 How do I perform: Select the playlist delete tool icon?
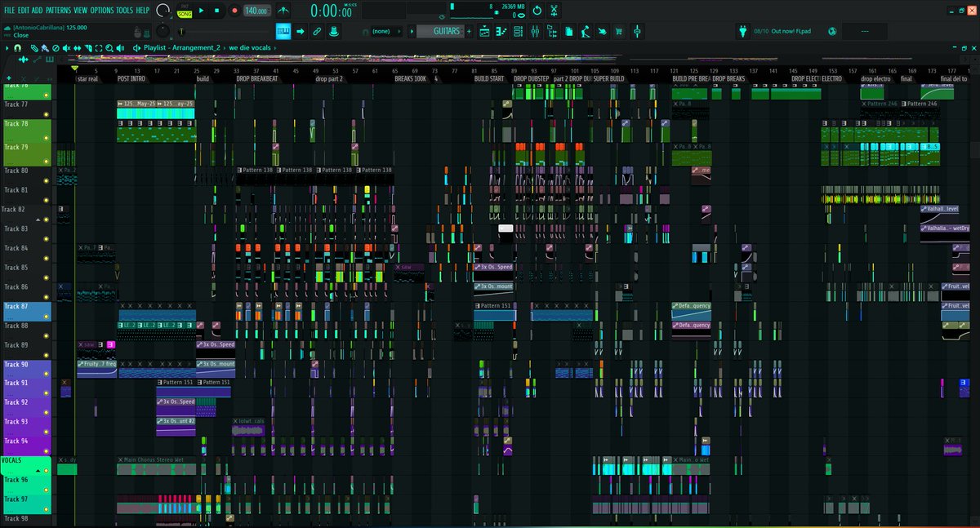tap(56, 48)
